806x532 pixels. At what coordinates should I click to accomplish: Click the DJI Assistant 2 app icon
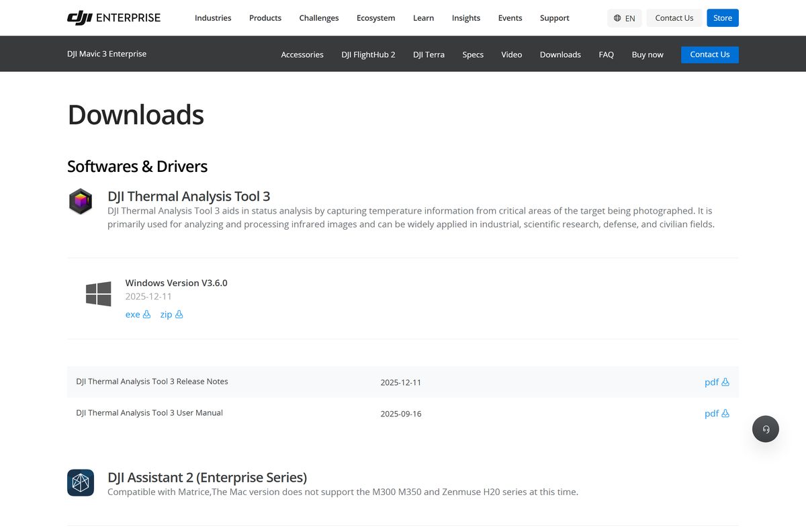coord(81,482)
